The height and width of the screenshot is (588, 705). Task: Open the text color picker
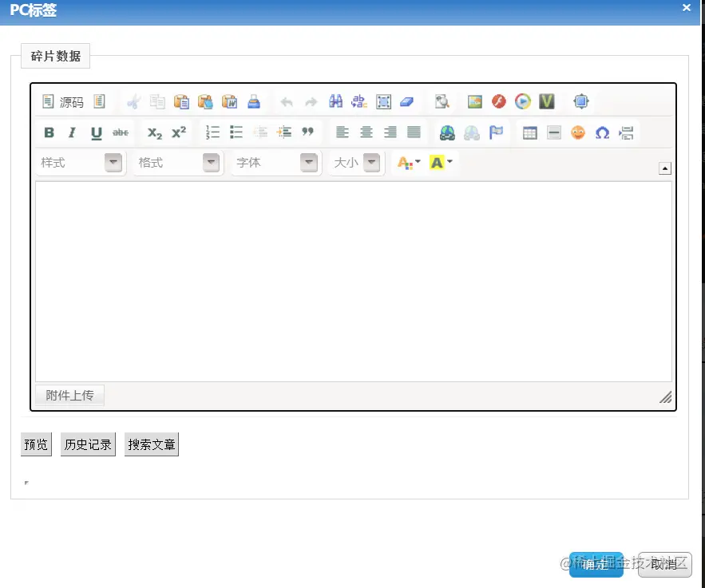tap(408, 163)
